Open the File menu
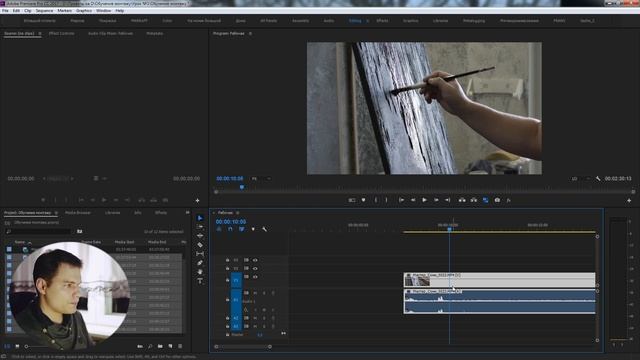The image size is (640, 360). 5,11
